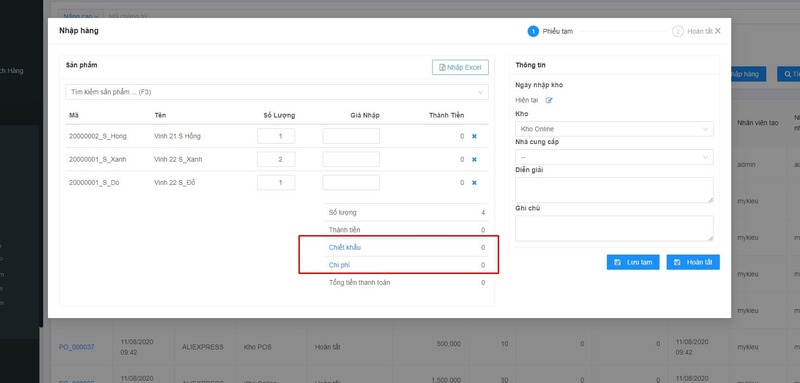800x383 pixels.
Task: Open the Tìm kiếm sản phẩm search dropdown
Action: coord(277,92)
